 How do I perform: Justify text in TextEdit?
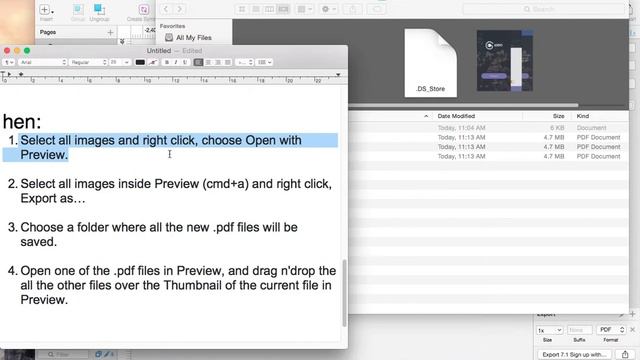[x=228, y=62]
